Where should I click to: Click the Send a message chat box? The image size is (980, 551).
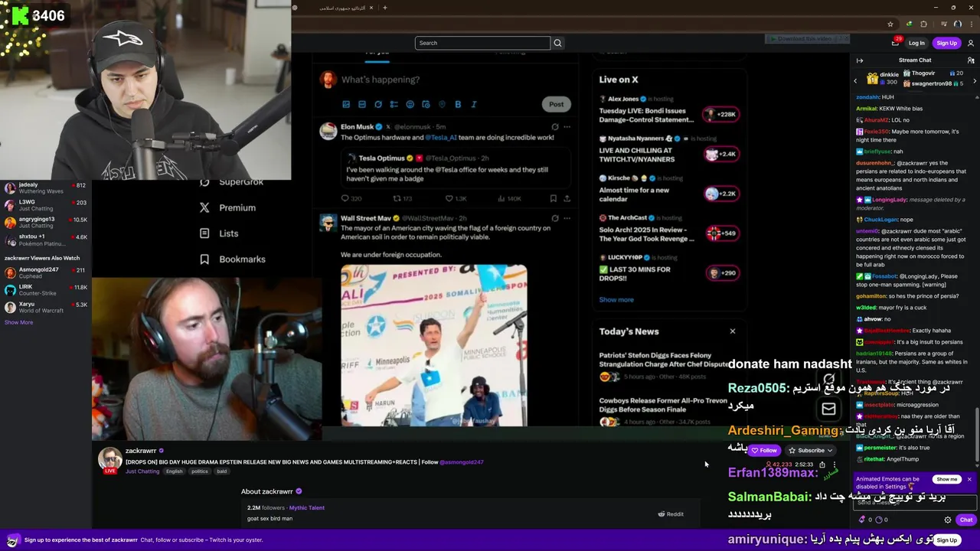[x=915, y=503]
